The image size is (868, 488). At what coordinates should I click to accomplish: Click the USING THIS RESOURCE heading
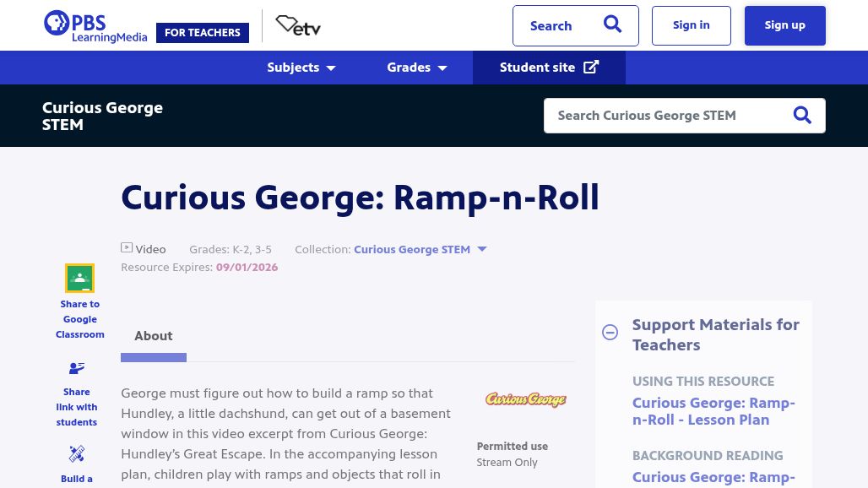point(703,382)
